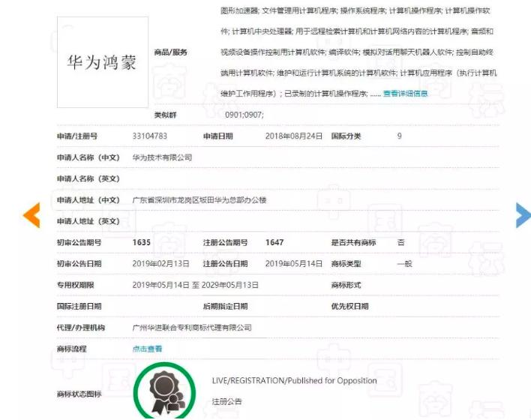531x420 pixels.
Task: Click application date 2018年08月24日
Action: click(x=293, y=136)
